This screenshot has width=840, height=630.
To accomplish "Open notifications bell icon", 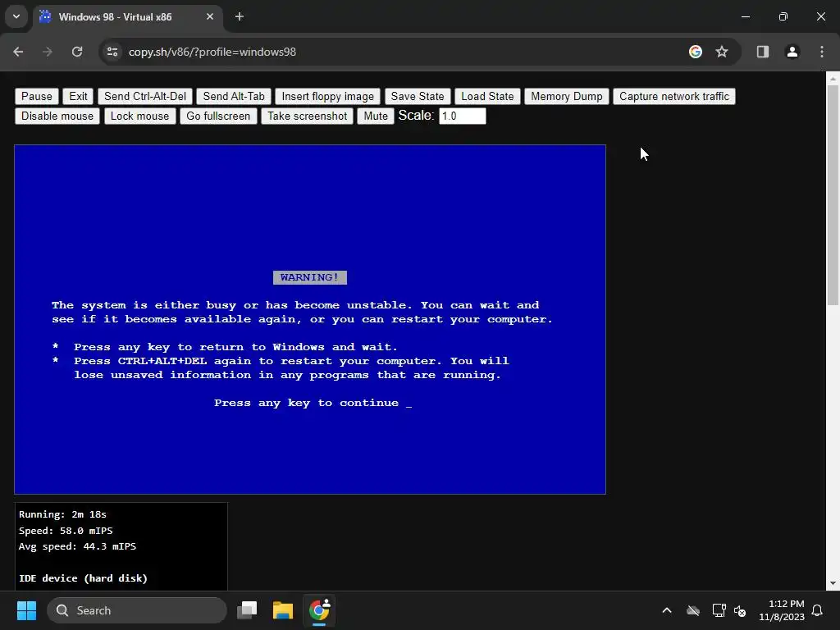I will (818, 610).
